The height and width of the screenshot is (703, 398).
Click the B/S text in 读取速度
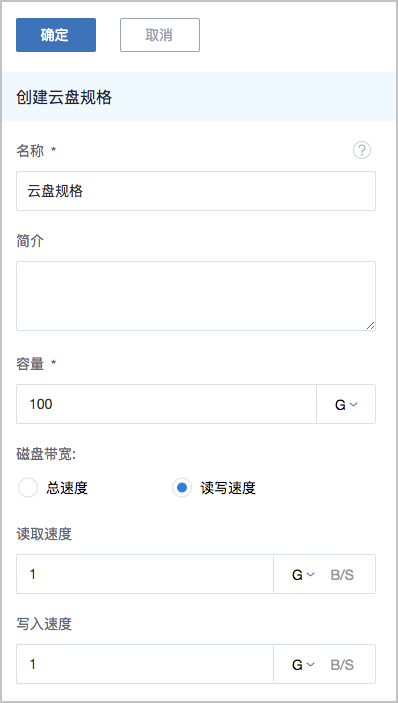tap(342, 575)
